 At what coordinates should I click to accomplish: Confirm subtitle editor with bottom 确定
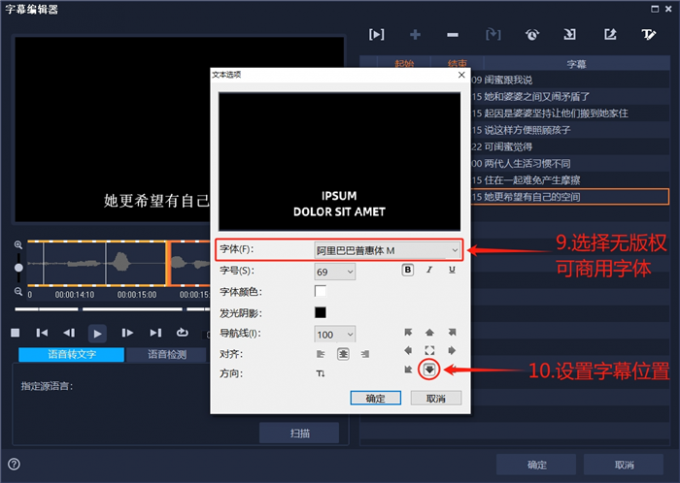coord(536,464)
